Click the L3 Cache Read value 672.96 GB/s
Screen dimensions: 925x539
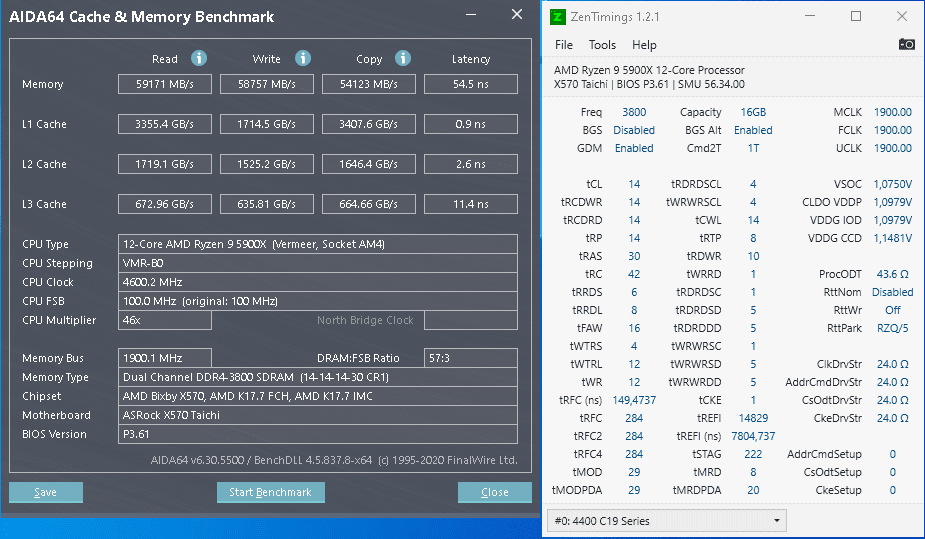165,204
